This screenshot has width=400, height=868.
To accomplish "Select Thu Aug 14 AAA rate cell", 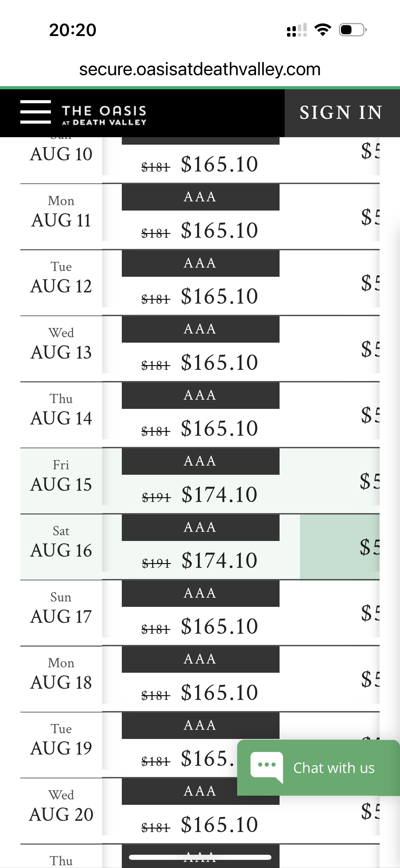I will pos(200,416).
